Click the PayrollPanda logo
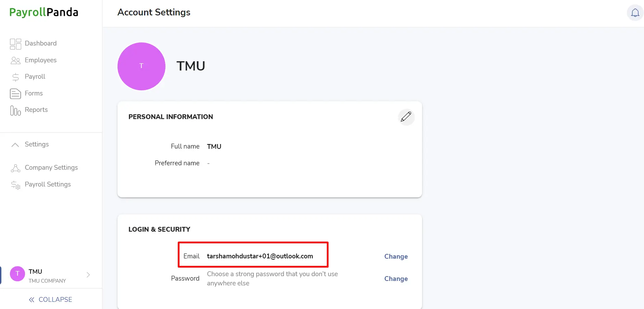Viewport: 644px width, 309px height. [x=44, y=12]
